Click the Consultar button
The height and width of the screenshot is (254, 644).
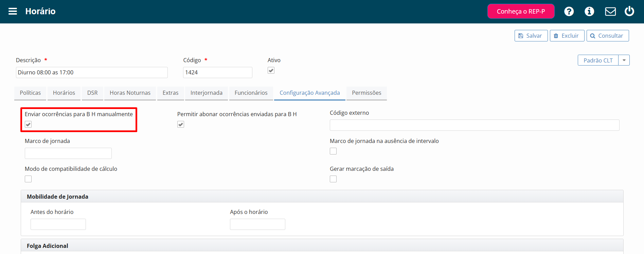[607, 36]
